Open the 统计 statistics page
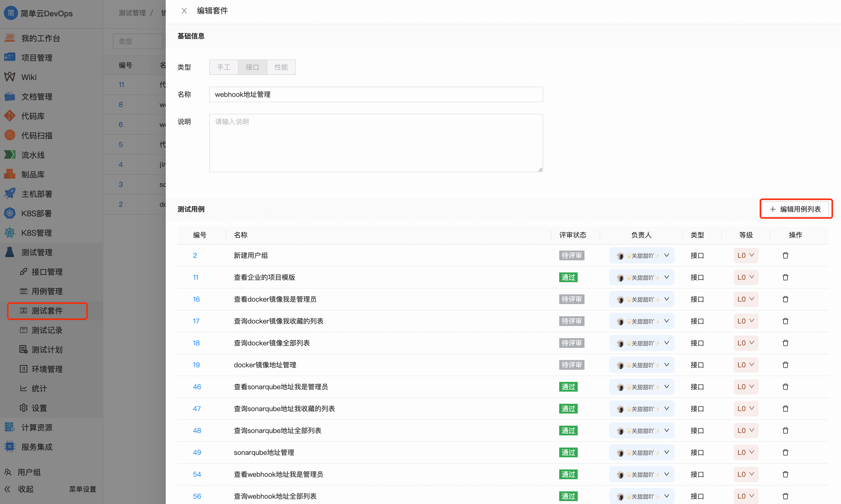The width and height of the screenshot is (841, 504). tap(38, 388)
